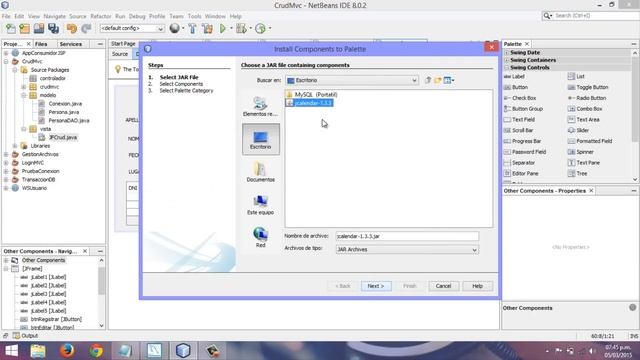Open the Refactor menu
The width and height of the screenshot is (640, 360).
pos(101,16)
